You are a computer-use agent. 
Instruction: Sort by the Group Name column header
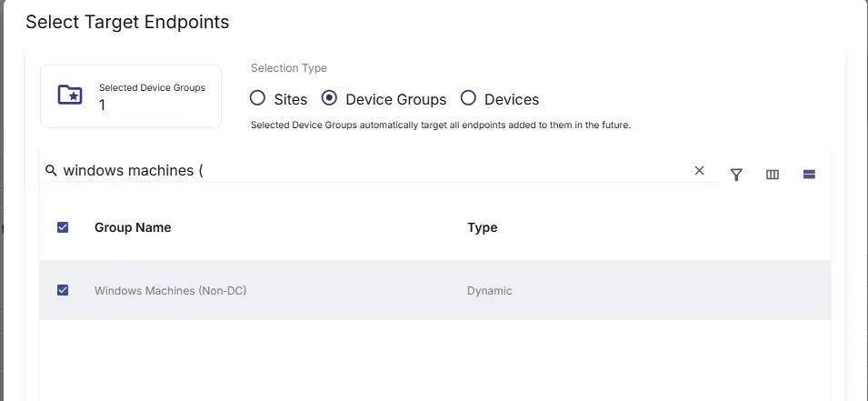[133, 227]
